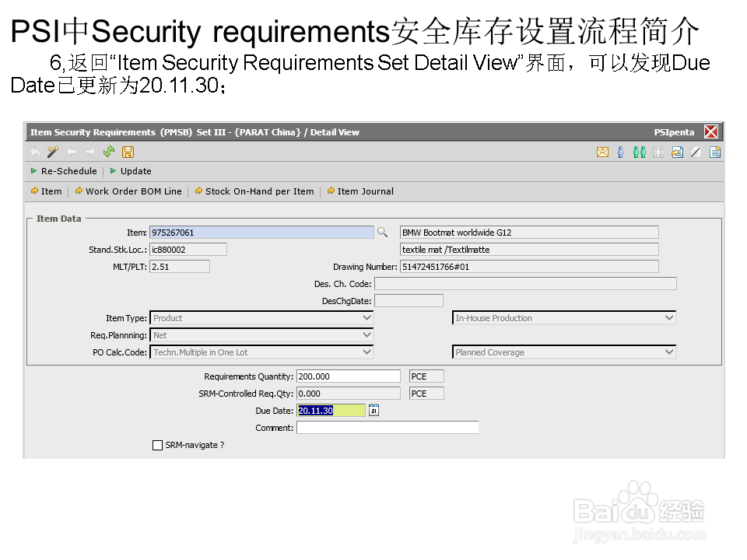Expand the Planned Coverage dropdown
The image size is (747, 560).
click(669, 352)
